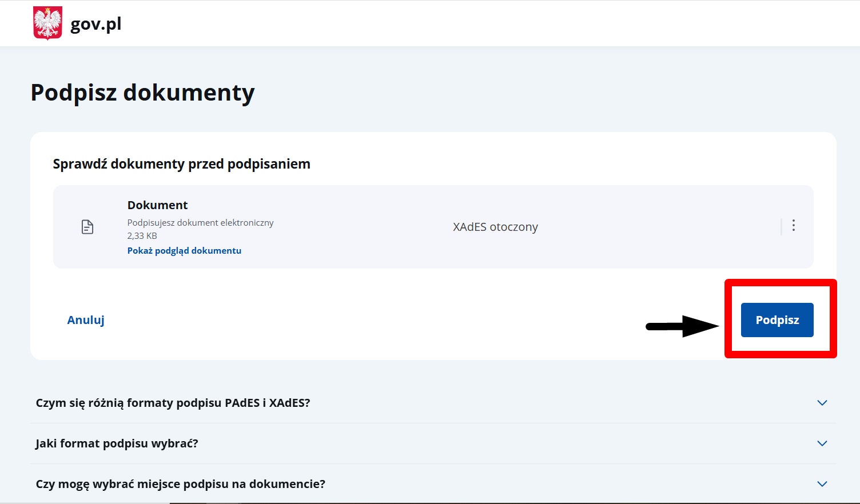This screenshot has width=860, height=504.
Task: Expand chevron for PAdES and XAdES differences
Action: pos(822,403)
